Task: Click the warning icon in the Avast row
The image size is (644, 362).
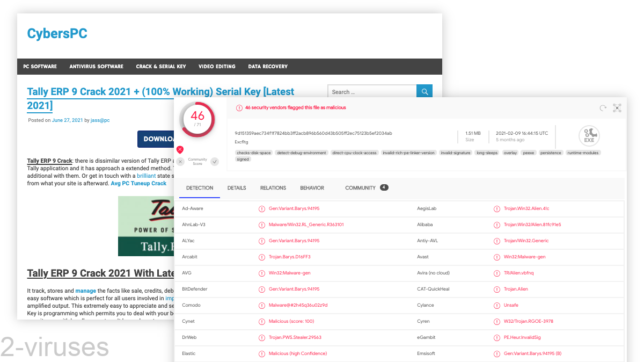Action: [x=497, y=257]
